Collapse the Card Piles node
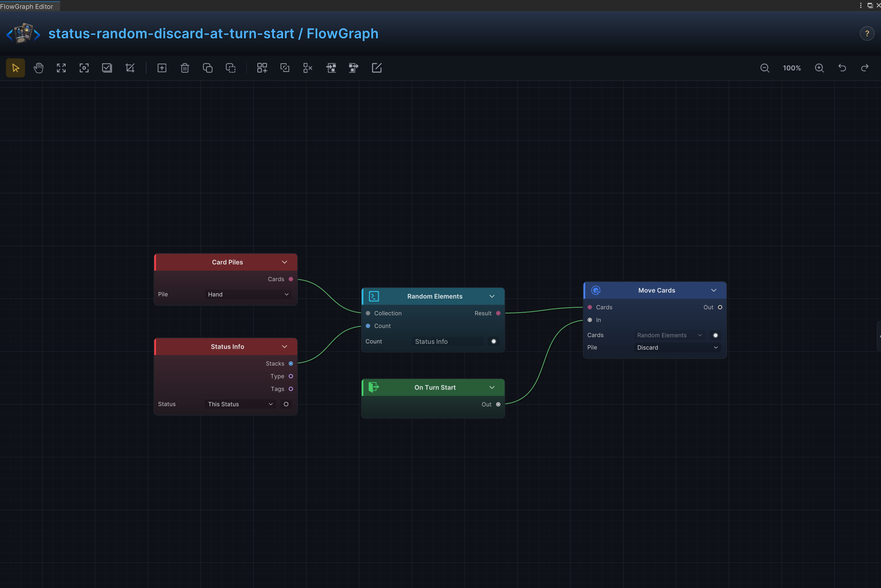881x588 pixels. point(285,262)
